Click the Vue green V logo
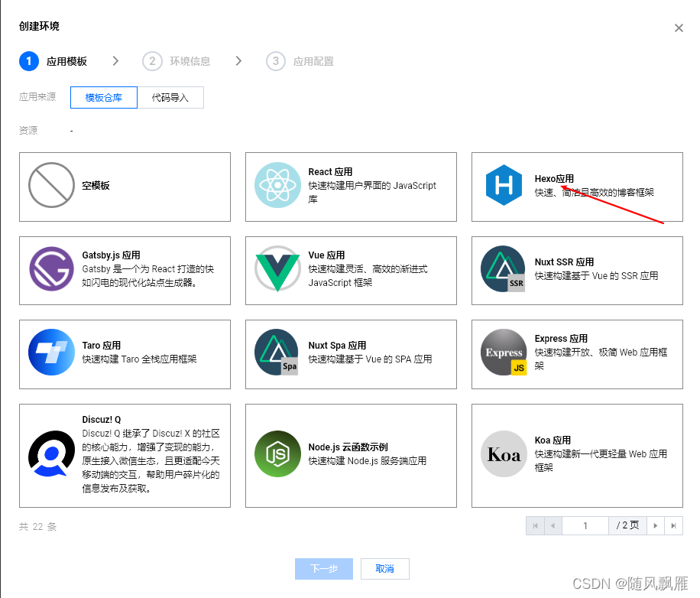 [277, 269]
